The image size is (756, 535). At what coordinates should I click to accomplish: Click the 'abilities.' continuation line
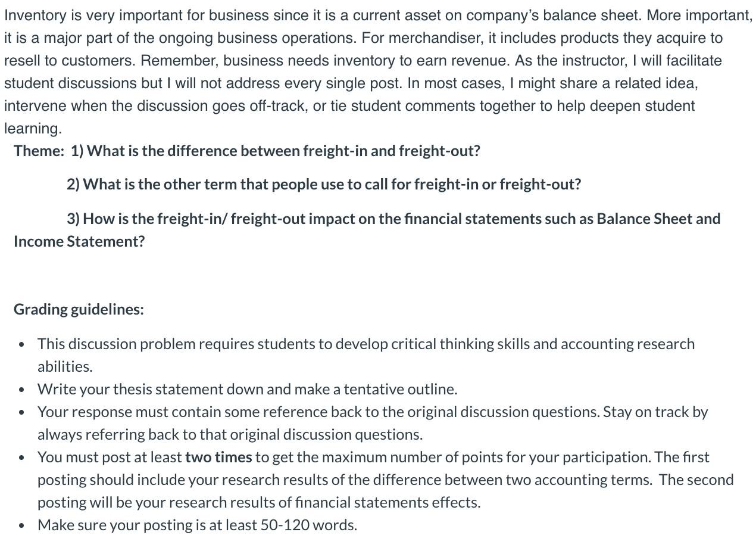pyautogui.click(x=65, y=366)
